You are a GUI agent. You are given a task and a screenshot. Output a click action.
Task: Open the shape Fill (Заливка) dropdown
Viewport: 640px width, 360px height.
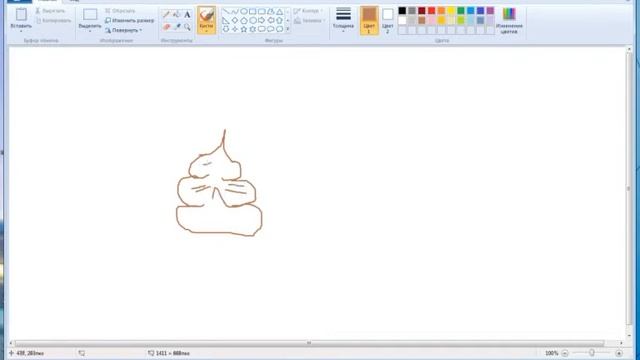coord(309,21)
